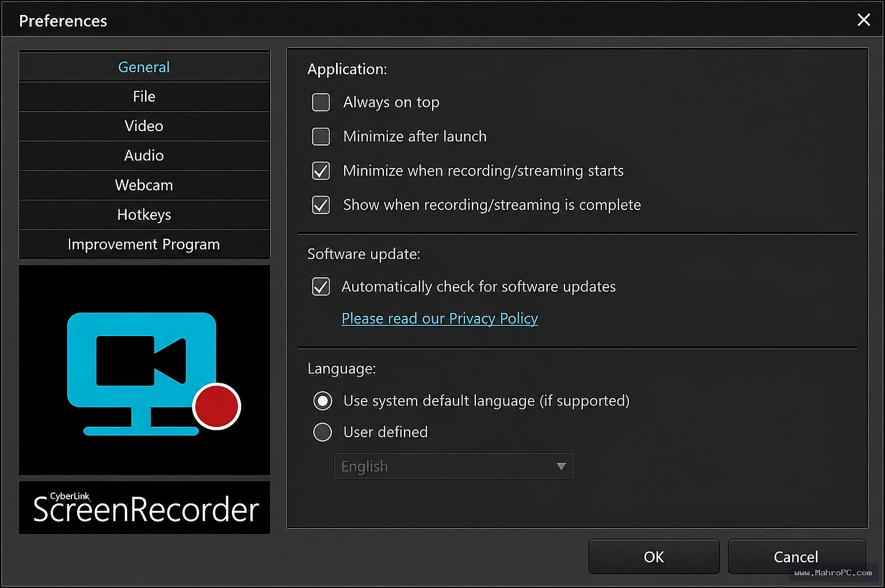
Task: Show the Improvement Program tab
Action: 144,245
